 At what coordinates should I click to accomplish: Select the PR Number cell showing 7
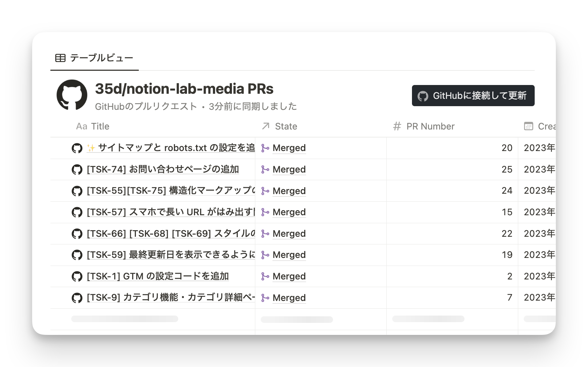(452, 298)
